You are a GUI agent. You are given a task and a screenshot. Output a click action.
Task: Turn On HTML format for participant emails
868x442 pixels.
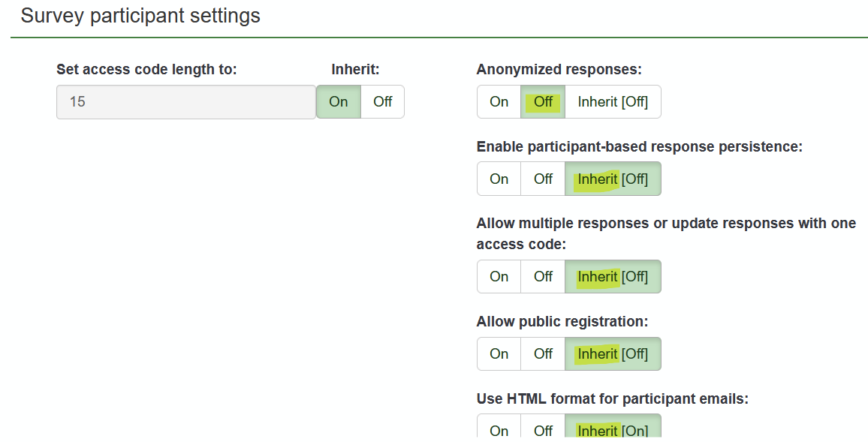tap(499, 430)
